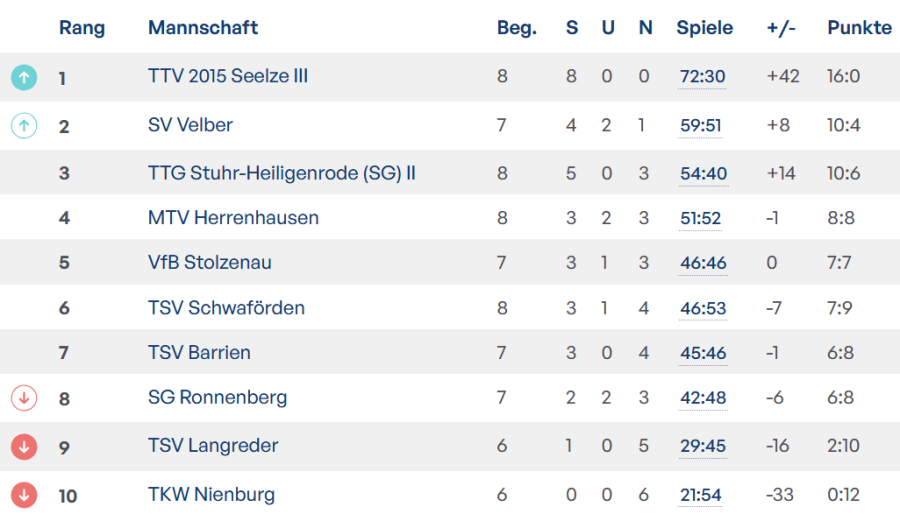Open the TTV 2015 Seelze III team page
Viewport: 900px width, 521px height.
(x=228, y=77)
